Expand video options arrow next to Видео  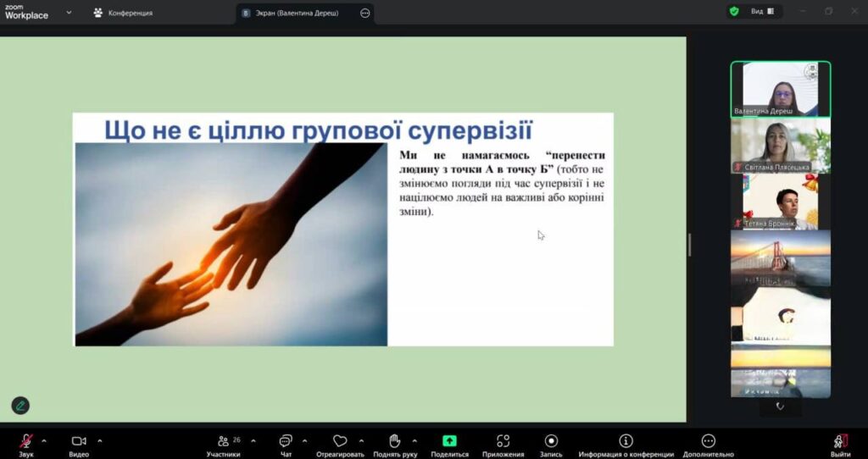[x=100, y=440]
